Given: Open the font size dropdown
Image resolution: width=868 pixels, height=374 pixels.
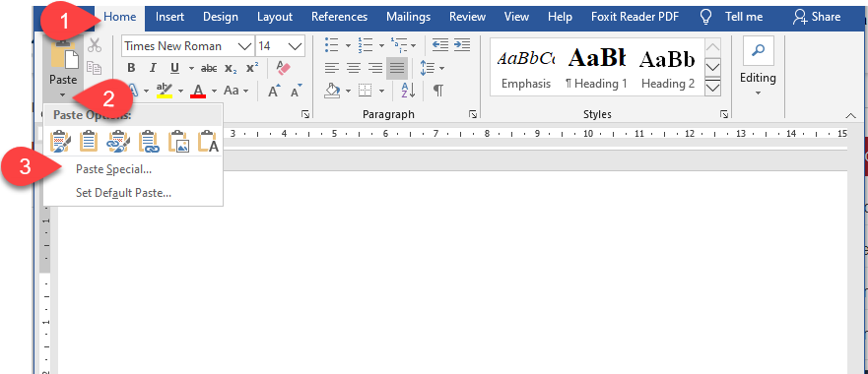Looking at the screenshot, I should click(296, 46).
